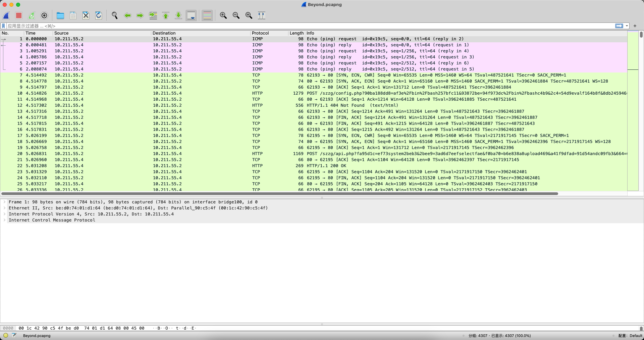The image size is (644, 340).
Task: Select packet 17 SYN for port 62195
Action: 314,136
